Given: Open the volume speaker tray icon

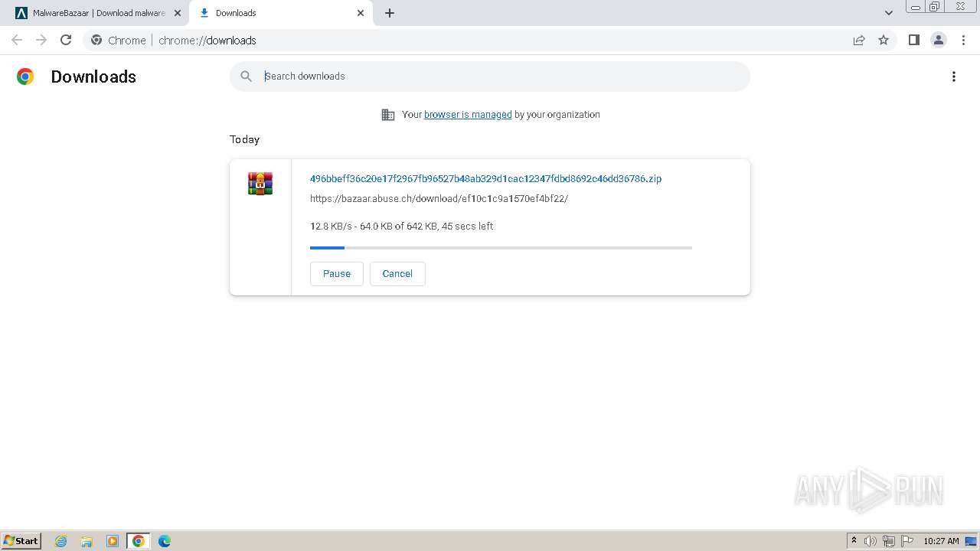Looking at the screenshot, I should (x=871, y=541).
